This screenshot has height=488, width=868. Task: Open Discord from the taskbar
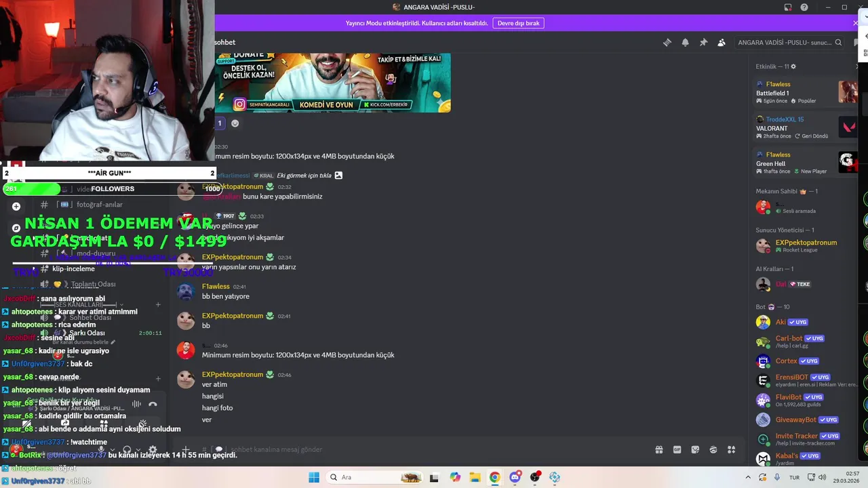pyautogui.click(x=515, y=477)
